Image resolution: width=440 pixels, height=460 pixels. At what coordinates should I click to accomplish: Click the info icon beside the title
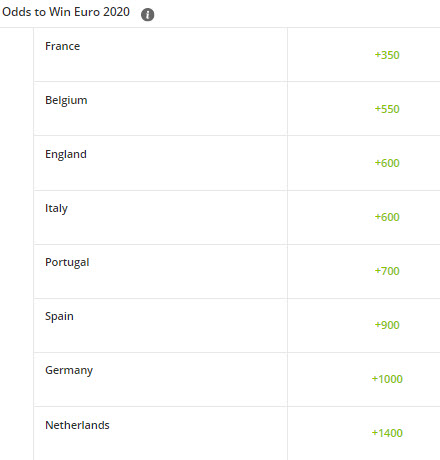[147, 15]
